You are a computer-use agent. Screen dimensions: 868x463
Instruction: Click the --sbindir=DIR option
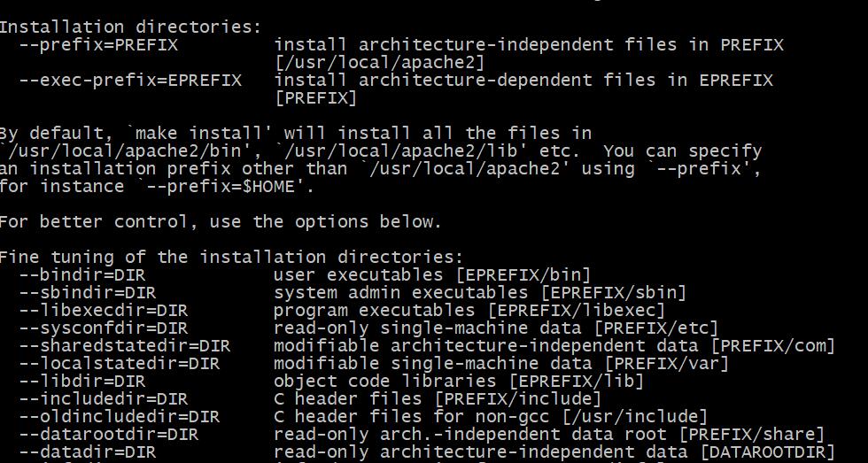pos(88,293)
